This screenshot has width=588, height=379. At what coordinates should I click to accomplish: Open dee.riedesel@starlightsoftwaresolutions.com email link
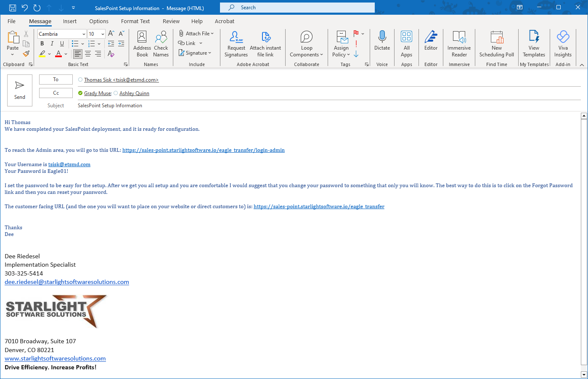[67, 282]
